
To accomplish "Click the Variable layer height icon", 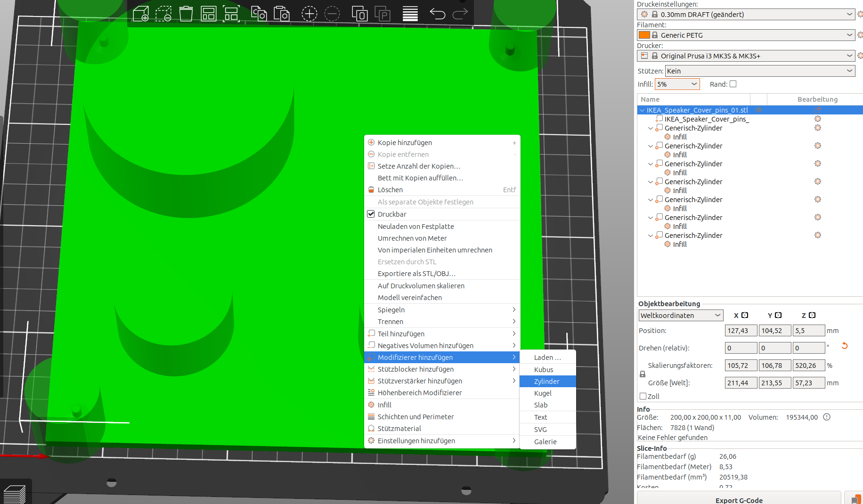I will pos(410,14).
